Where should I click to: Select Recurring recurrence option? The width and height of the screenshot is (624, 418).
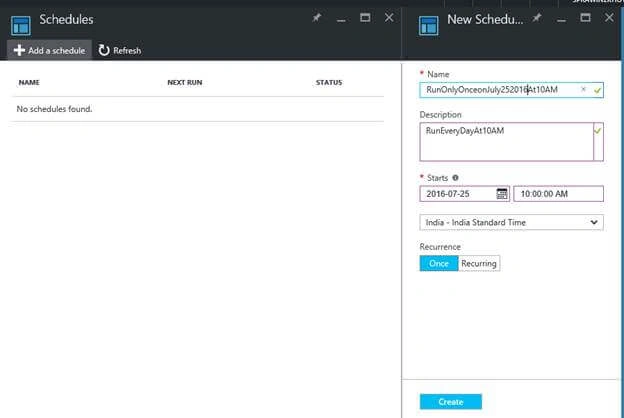pos(479,263)
